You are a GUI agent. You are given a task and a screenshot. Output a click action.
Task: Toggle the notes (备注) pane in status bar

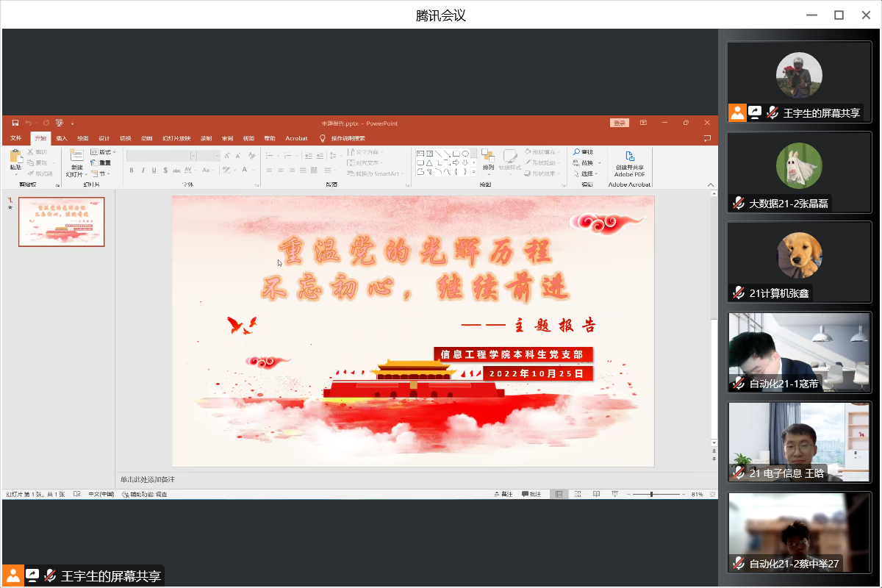tap(503, 495)
